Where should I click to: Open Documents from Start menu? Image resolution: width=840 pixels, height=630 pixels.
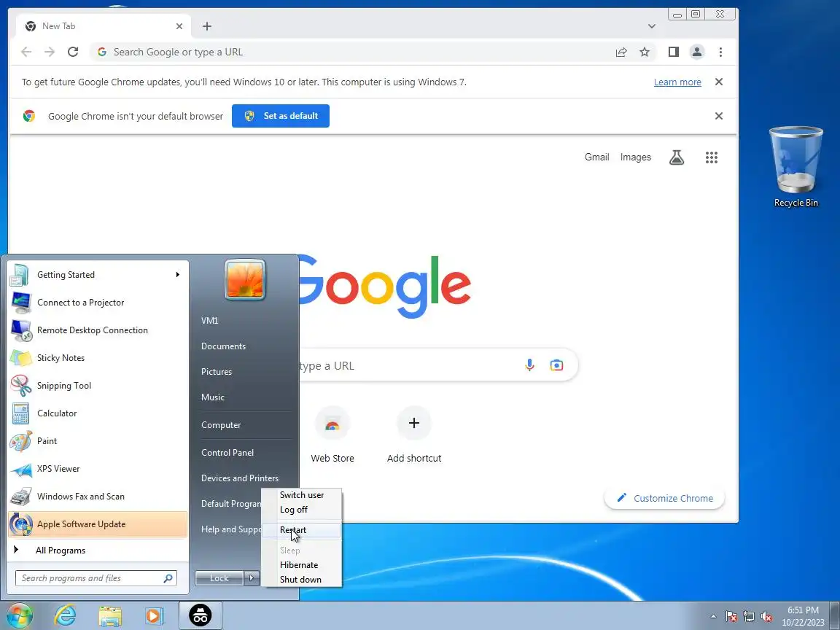tap(223, 346)
